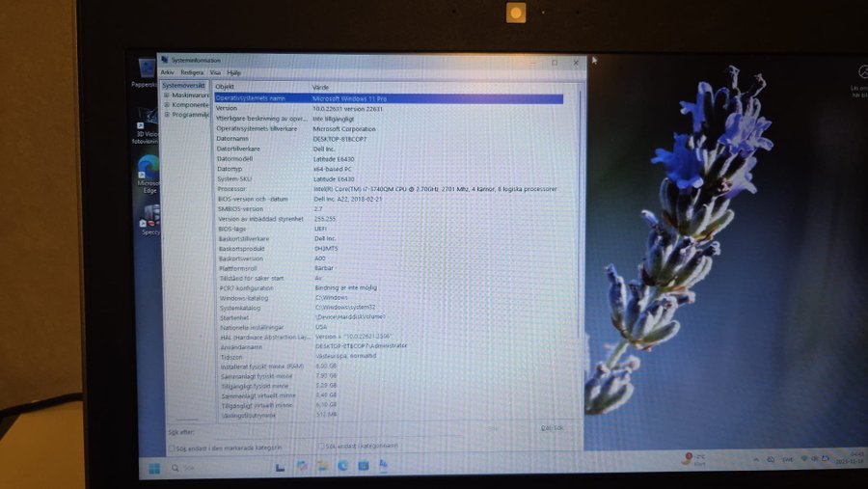This screenshot has width=868, height=489.
Task: Check 'Sök endast i den markerade kategorin'
Action: (x=173, y=448)
